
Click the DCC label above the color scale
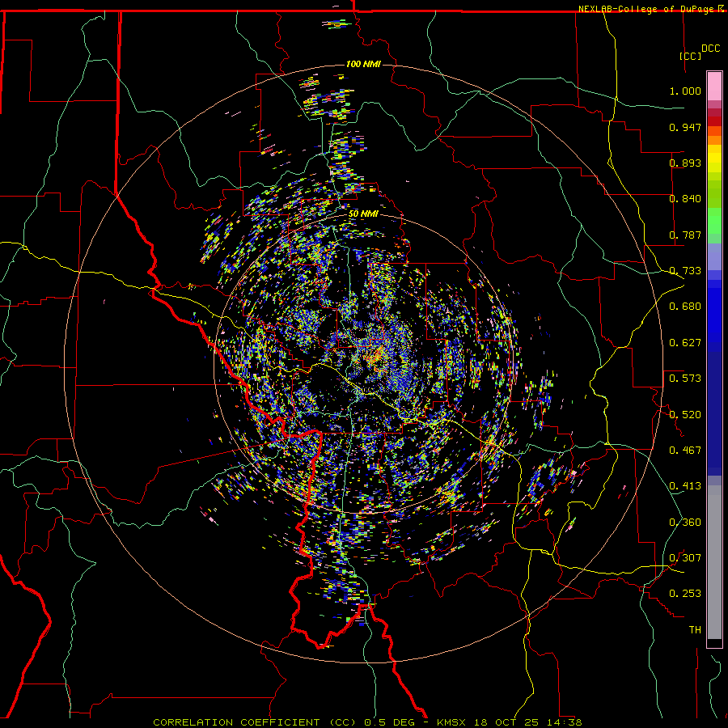(x=710, y=49)
